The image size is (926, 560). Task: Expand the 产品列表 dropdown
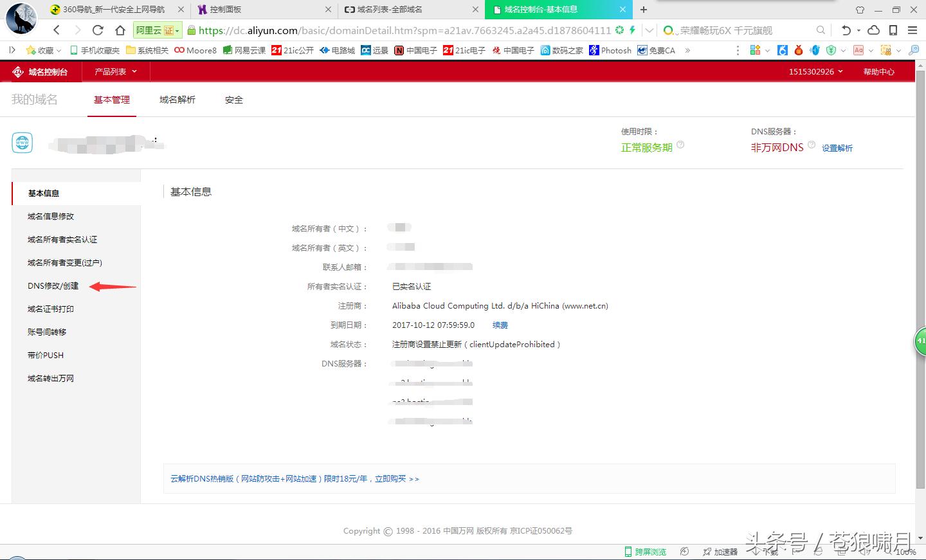(x=116, y=72)
